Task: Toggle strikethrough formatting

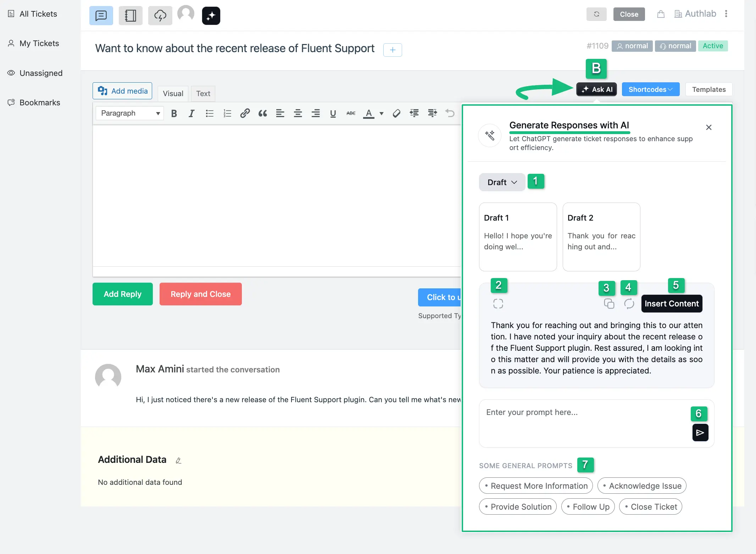Action: pos(351,113)
